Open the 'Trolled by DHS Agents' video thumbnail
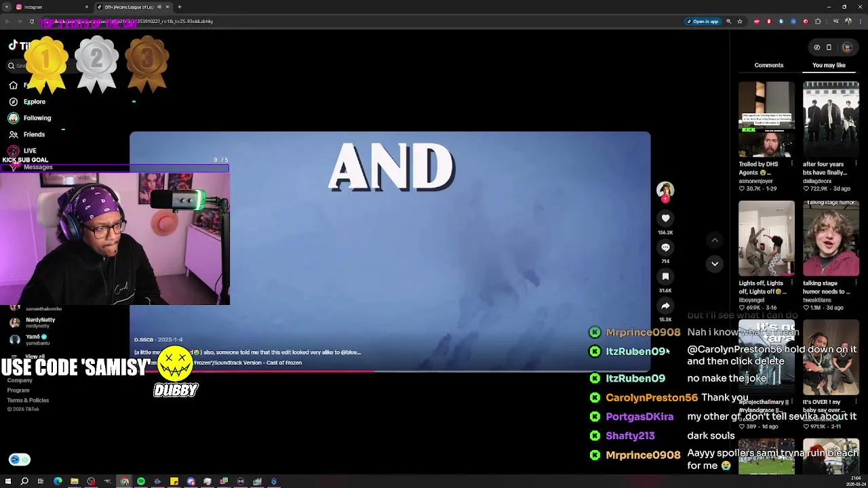The width and height of the screenshot is (868, 488). click(766, 119)
